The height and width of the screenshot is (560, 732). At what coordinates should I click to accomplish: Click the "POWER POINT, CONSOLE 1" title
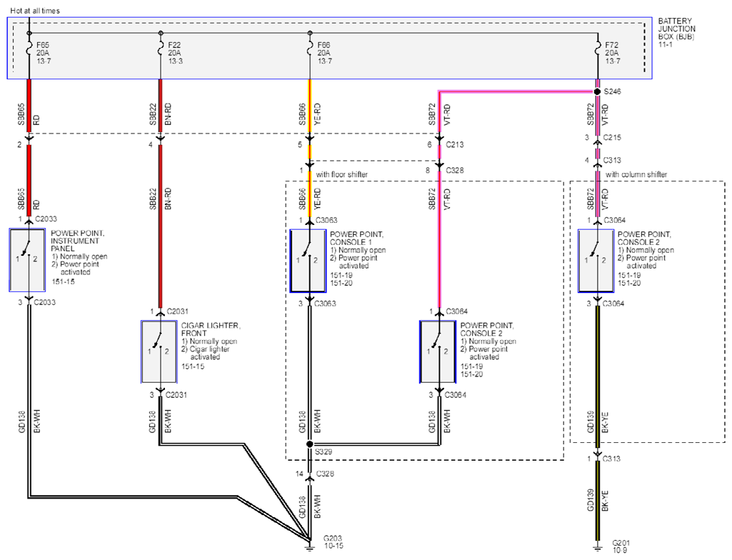coord(356,238)
